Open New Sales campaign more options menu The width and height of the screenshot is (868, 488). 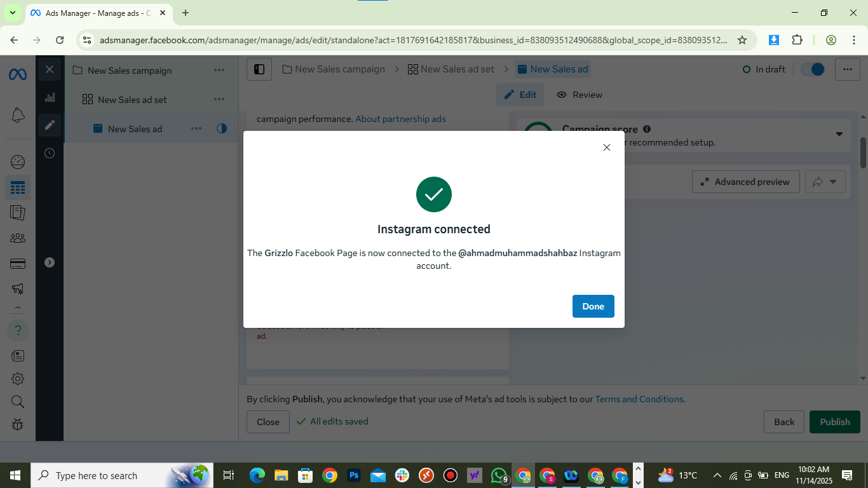click(219, 71)
